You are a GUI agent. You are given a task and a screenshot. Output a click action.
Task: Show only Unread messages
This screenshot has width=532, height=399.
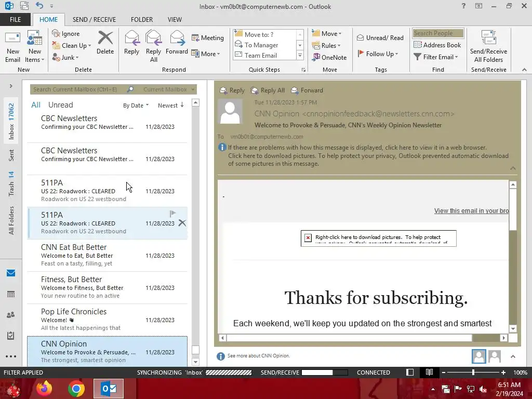(x=60, y=105)
